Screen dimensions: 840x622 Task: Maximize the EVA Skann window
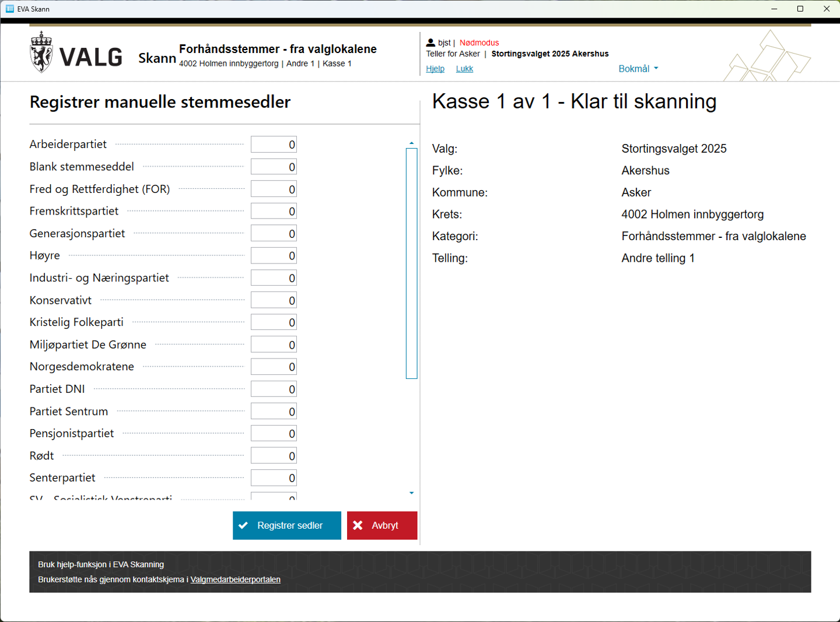point(800,9)
